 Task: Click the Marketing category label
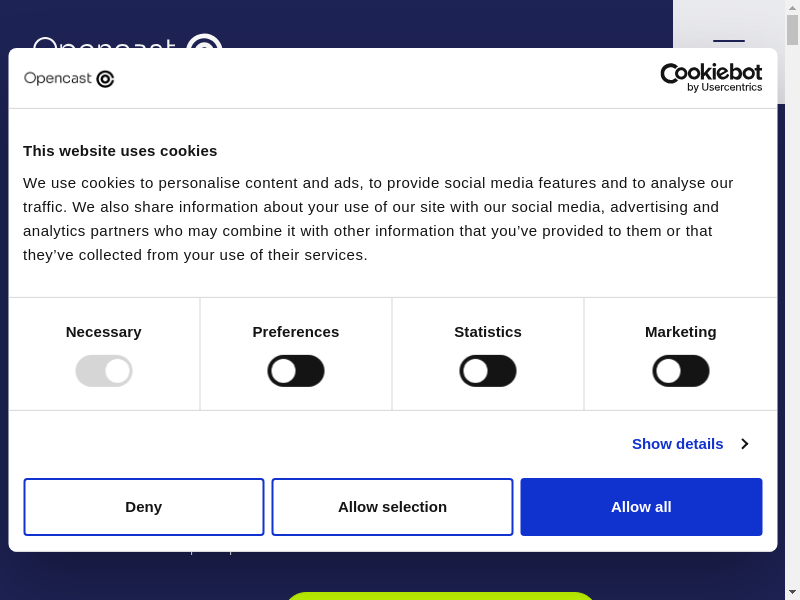[x=681, y=332]
